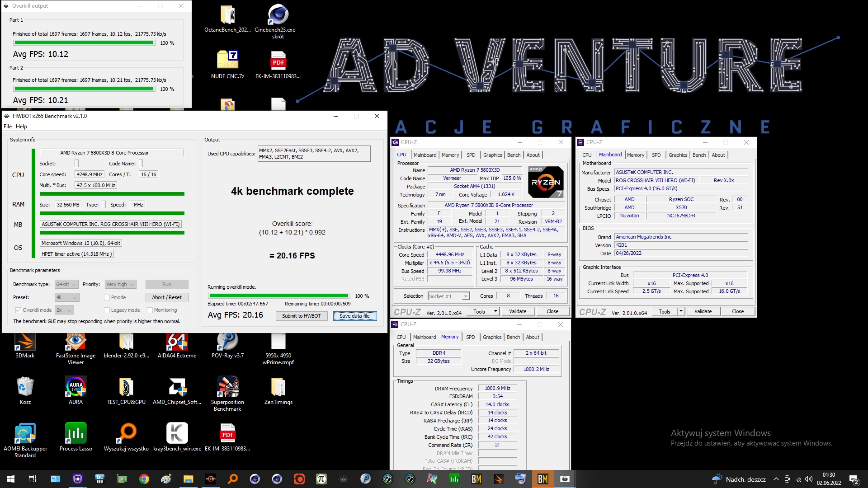The width and height of the screenshot is (868, 488).
Task: Click the Running overkill mode progress bar
Action: pos(278,296)
